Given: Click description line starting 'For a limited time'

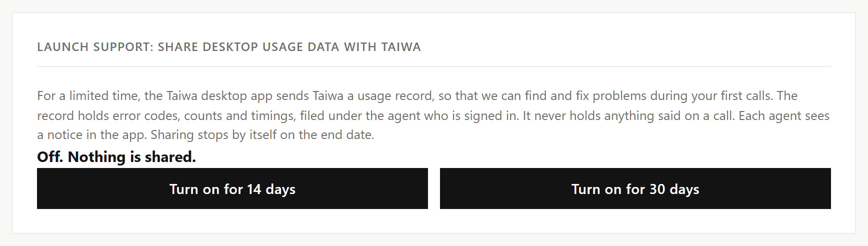Looking at the screenshot, I should coord(417,95).
